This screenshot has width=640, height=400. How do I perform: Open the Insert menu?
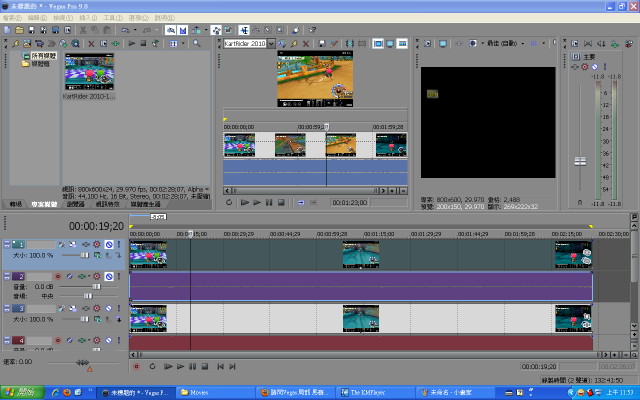point(88,18)
